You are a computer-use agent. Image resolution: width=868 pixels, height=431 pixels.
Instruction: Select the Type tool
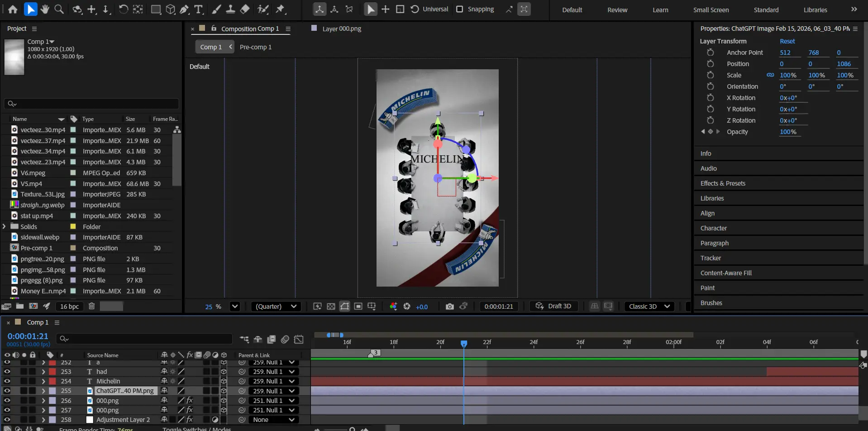[x=198, y=9]
